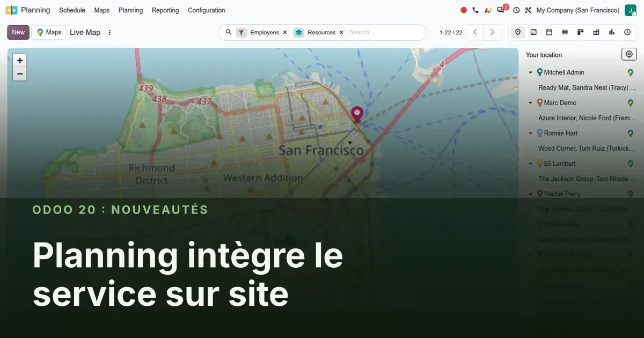Open the Configuration menu

(x=207, y=10)
